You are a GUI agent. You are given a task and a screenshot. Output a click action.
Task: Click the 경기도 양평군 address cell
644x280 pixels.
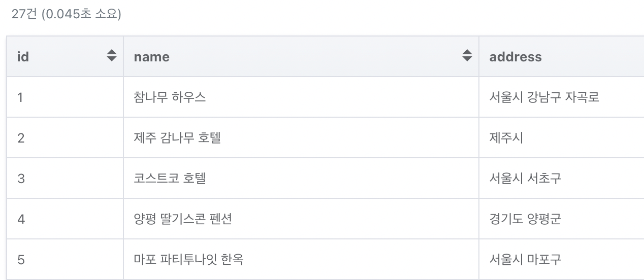[562, 219]
